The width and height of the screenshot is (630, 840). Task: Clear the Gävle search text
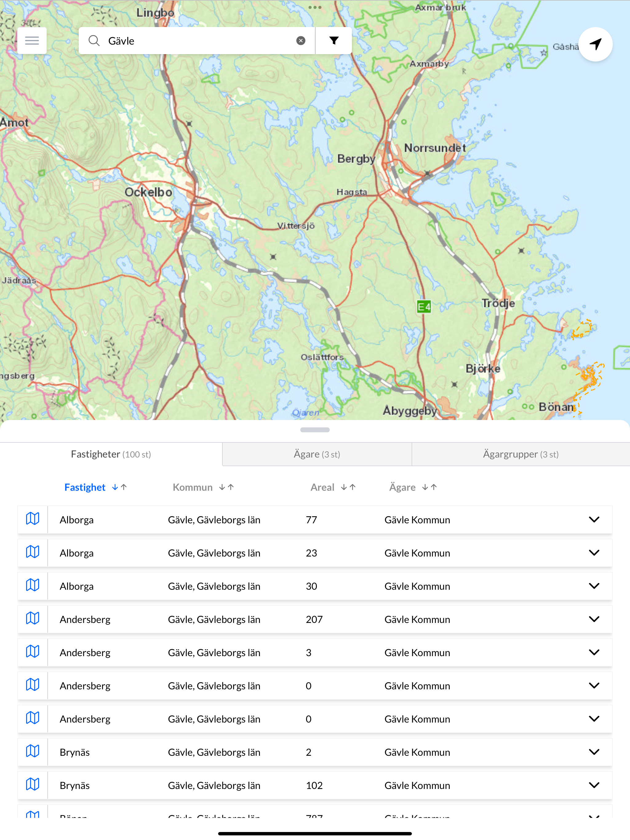tap(301, 41)
